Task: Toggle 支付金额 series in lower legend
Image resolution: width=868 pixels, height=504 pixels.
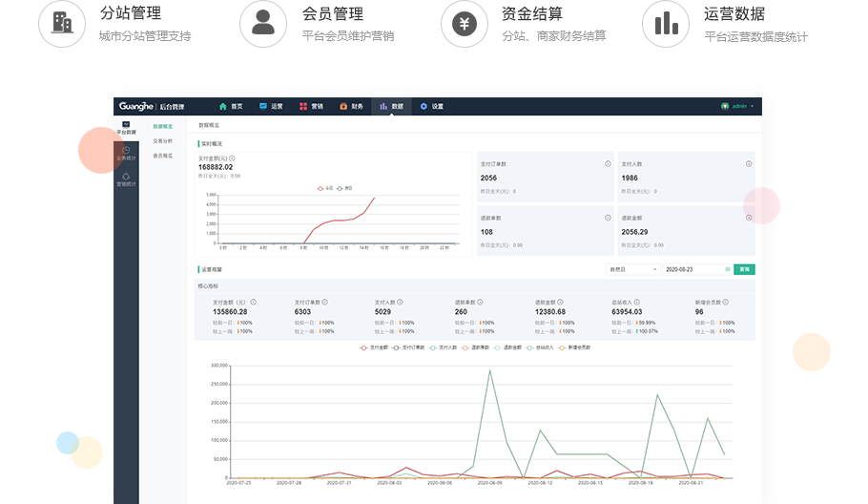Action: [x=376, y=347]
